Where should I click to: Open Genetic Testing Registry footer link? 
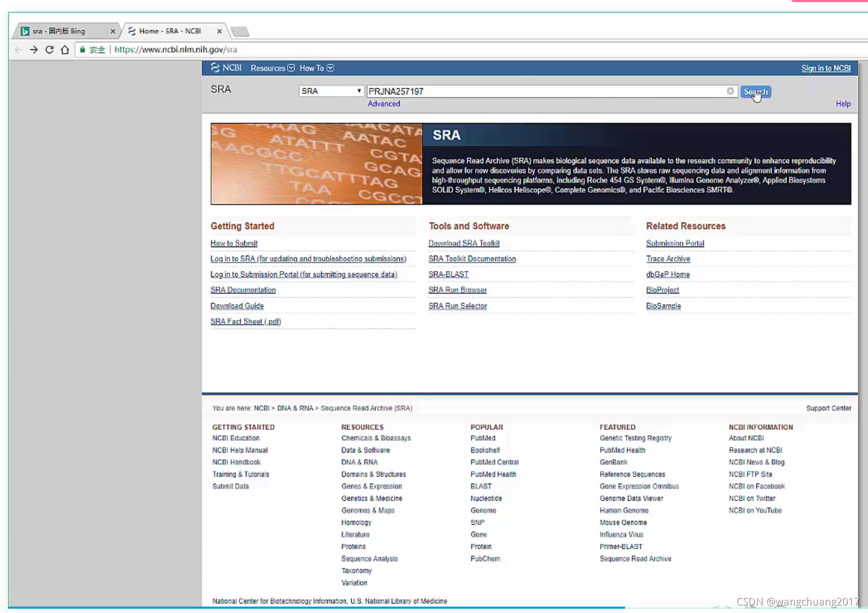pos(635,438)
